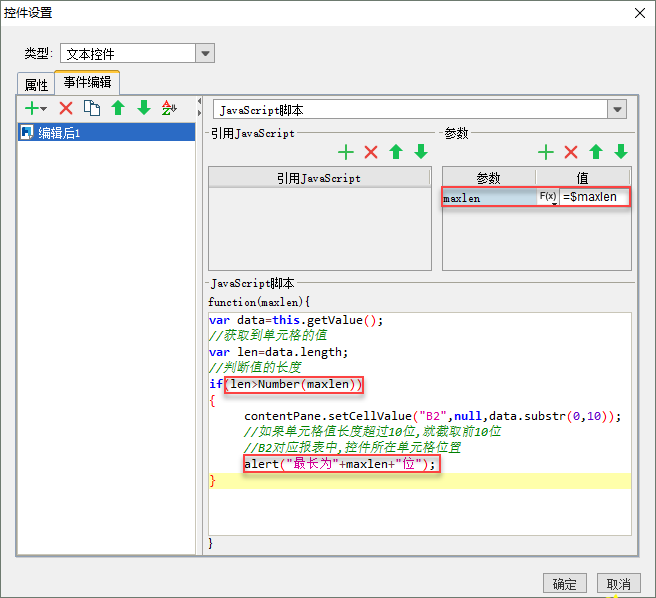The image size is (656, 598).
Task: Sort the event list with the A-Z icon
Action: coord(169,108)
